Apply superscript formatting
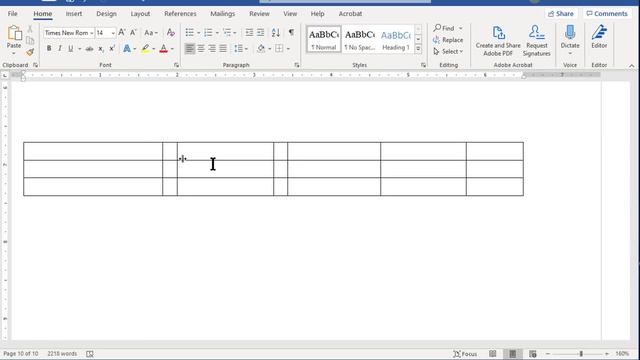The image size is (640, 360). (x=112, y=49)
